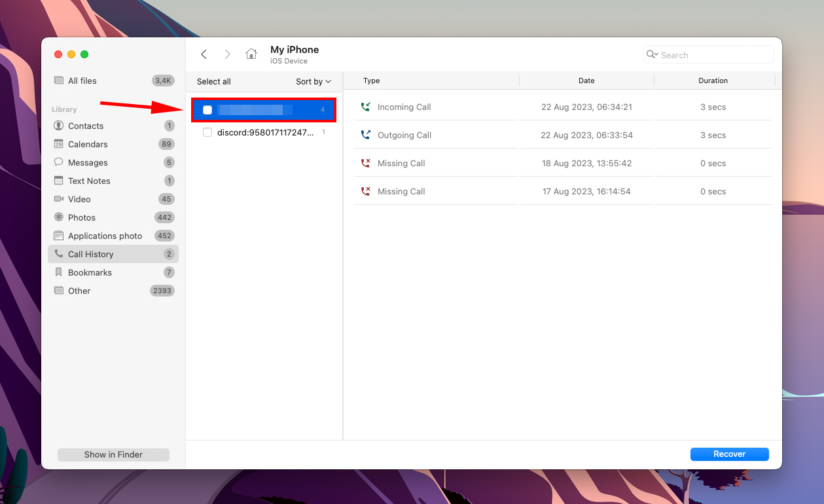Viewport: 824px width, 504px height.
Task: Tick checkbox next to discord:958017117247
Action: 207,132
